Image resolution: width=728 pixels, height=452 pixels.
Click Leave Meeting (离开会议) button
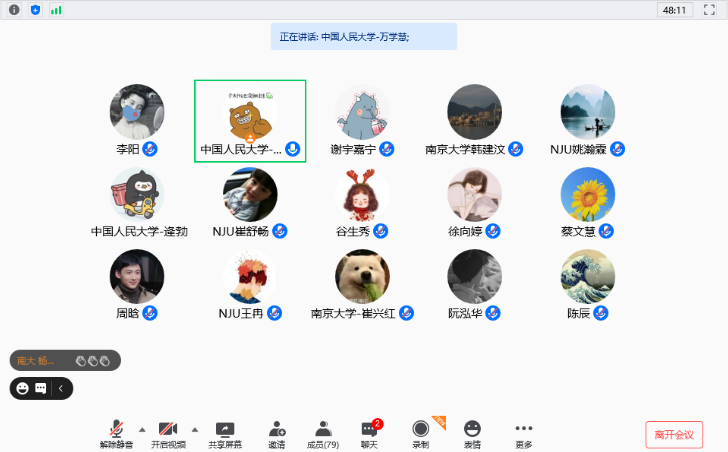point(673,435)
